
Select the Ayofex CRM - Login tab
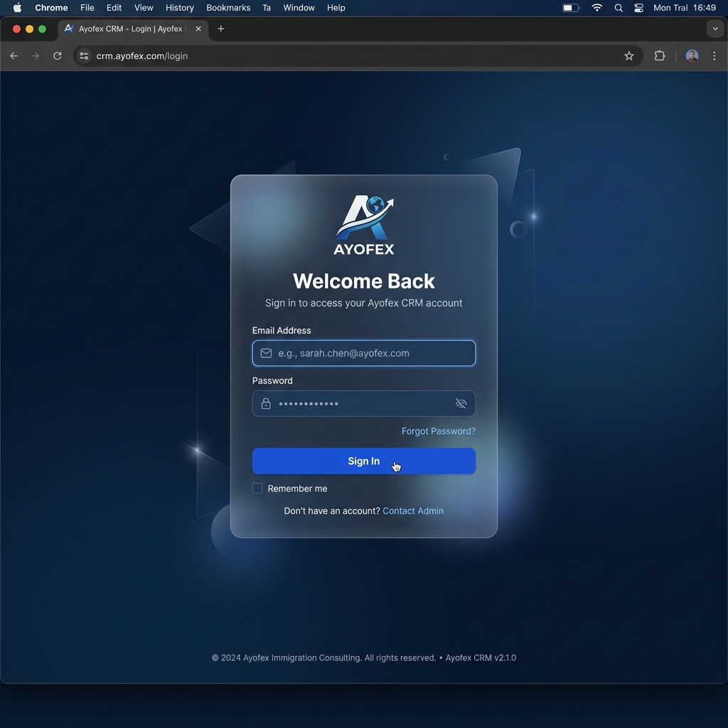pos(133,28)
